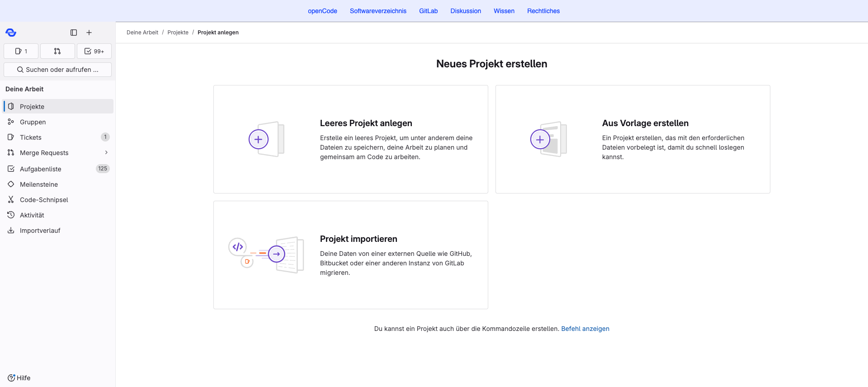This screenshot has width=868, height=387.
Task: Open merge requests icon button in sidebar top
Action: [57, 51]
